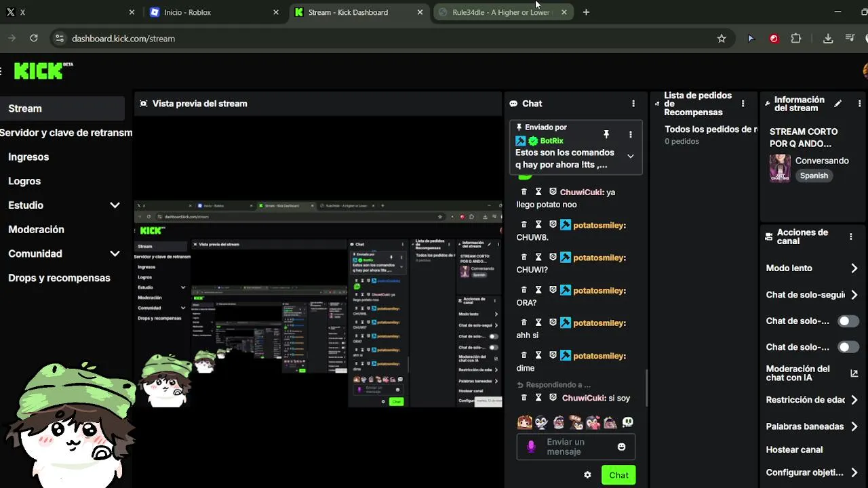Select Stream in the left sidebar
The height and width of the screenshot is (488, 868).
pos(62,108)
